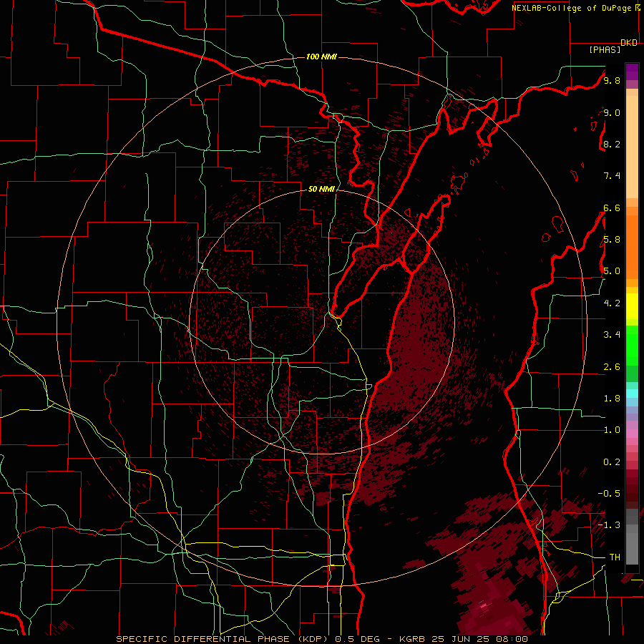Click the 0.2 scale value

pyautogui.click(x=612, y=462)
